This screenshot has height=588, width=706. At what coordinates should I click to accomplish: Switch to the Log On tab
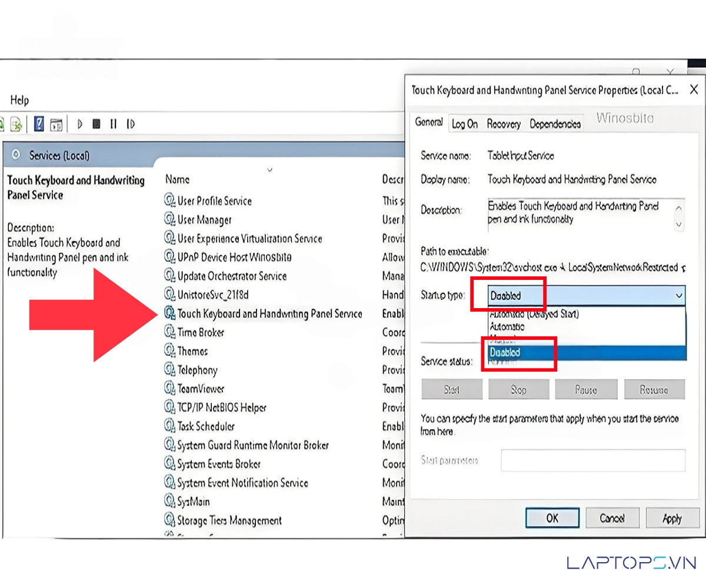[x=465, y=124]
